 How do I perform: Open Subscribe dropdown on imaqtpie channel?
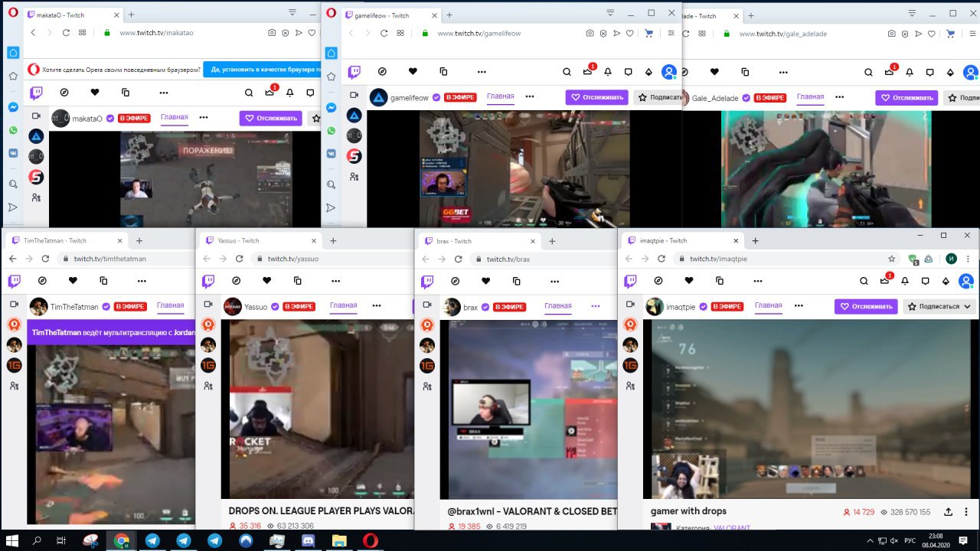pyautogui.click(x=939, y=306)
